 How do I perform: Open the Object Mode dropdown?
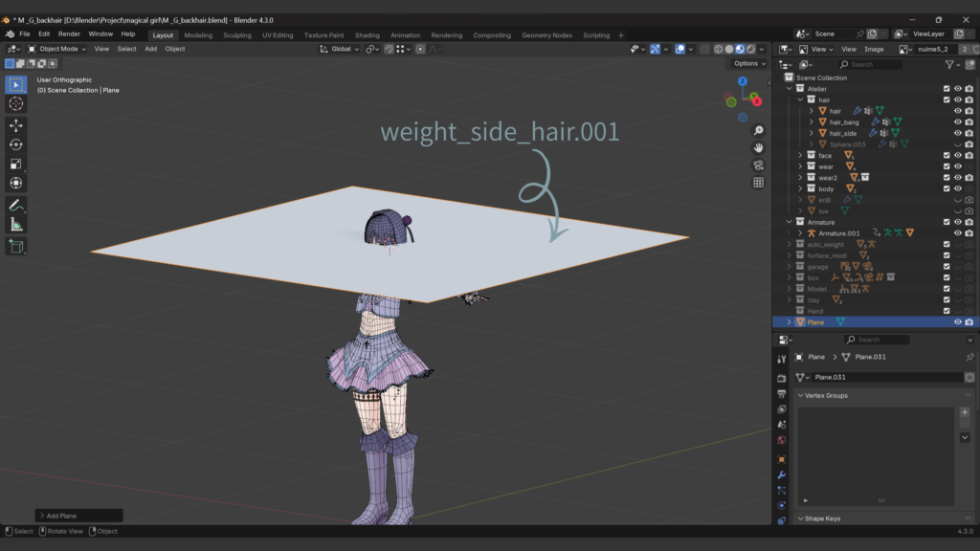[59, 48]
